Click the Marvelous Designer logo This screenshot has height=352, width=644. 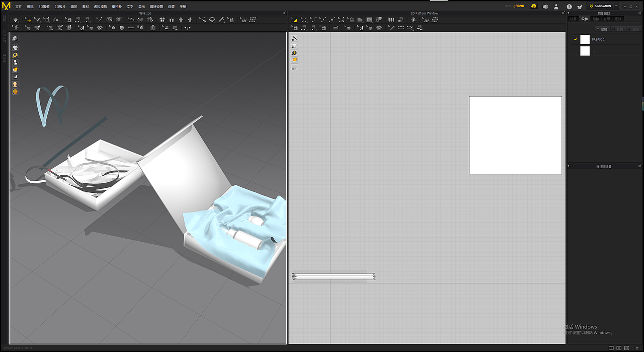[x=6, y=6]
